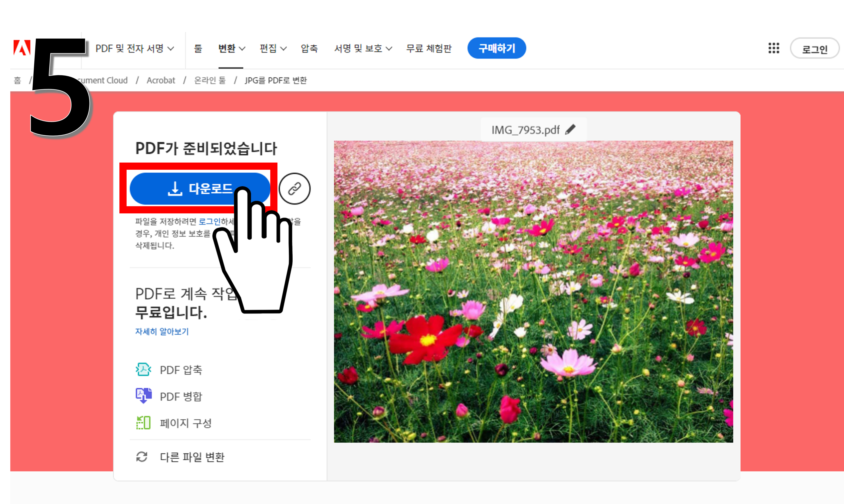Select the 압축 menu item
This screenshot has height=504, width=844.
click(x=309, y=48)
